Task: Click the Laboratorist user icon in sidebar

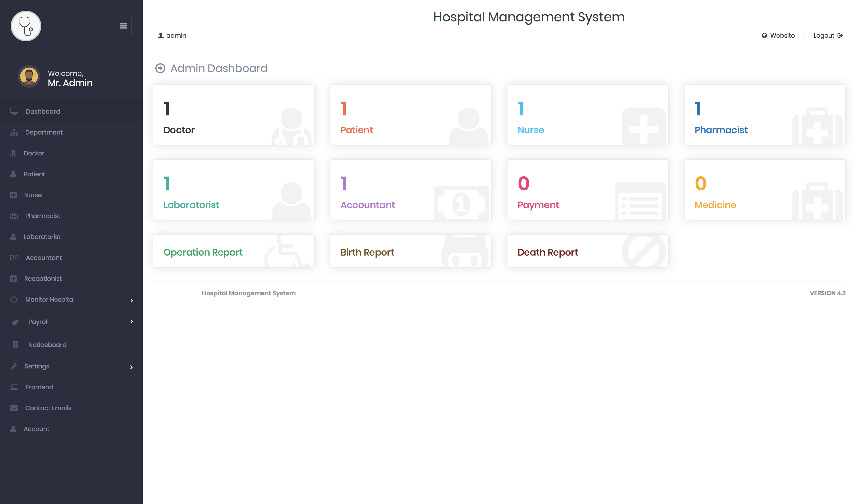Action: [x=13, y=237]
